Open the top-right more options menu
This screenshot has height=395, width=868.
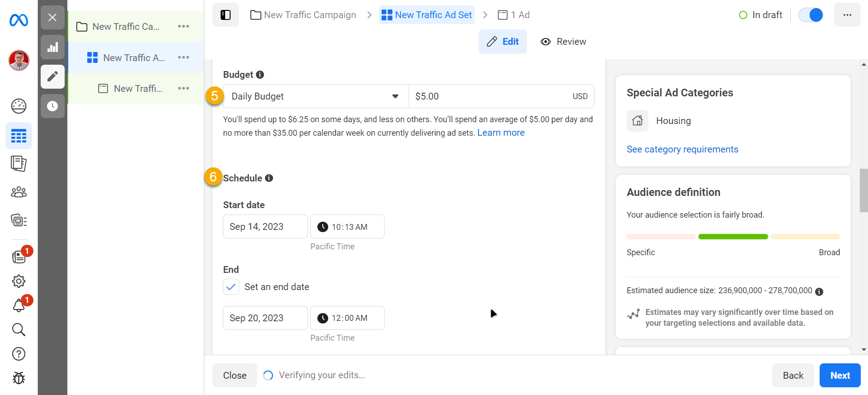coord(847,15)
